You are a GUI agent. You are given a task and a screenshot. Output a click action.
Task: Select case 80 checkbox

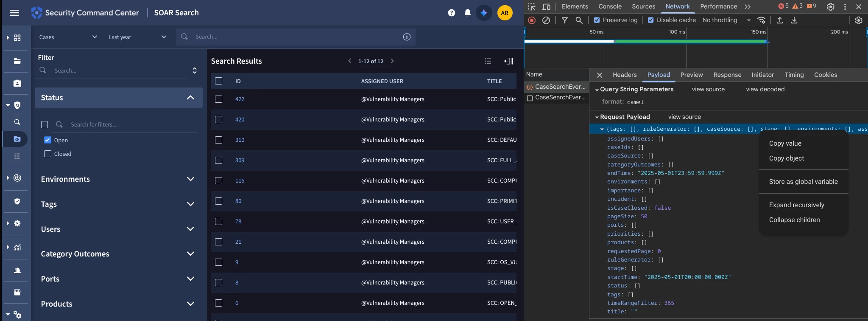pos(218,201)
